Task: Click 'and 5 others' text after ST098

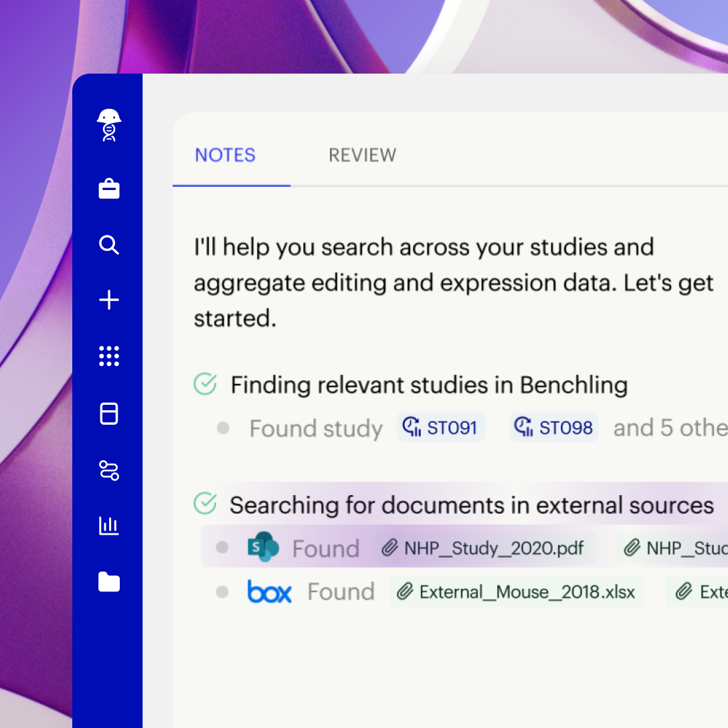Action: pyautogui.click(x=670, y=428)
